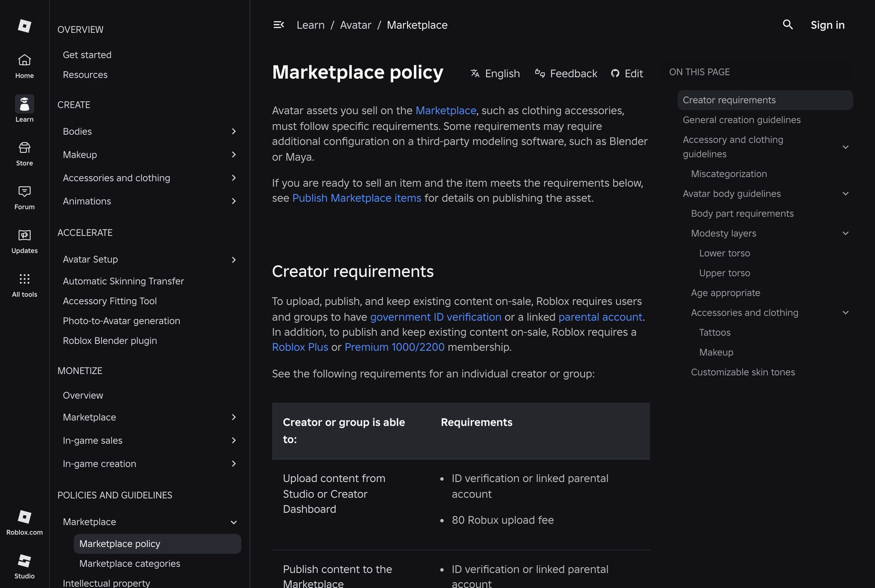Select Marketplace policy in sidebar
Viewport: 875px width, 588px height.
(157, 544)
